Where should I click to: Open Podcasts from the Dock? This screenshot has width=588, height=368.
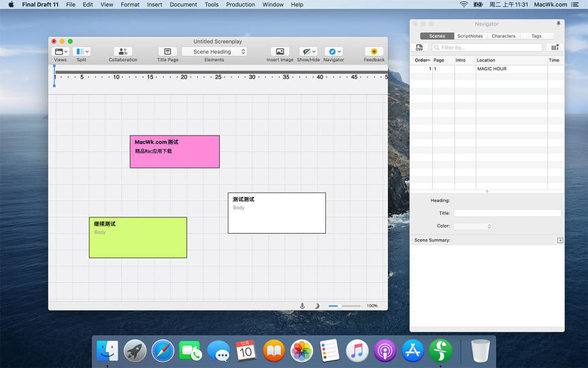[x=385, y=351]
